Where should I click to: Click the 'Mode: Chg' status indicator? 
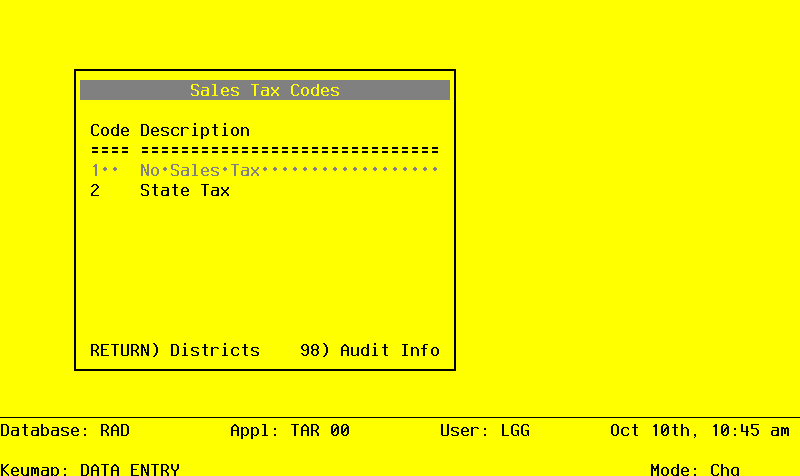coord(694,469)
